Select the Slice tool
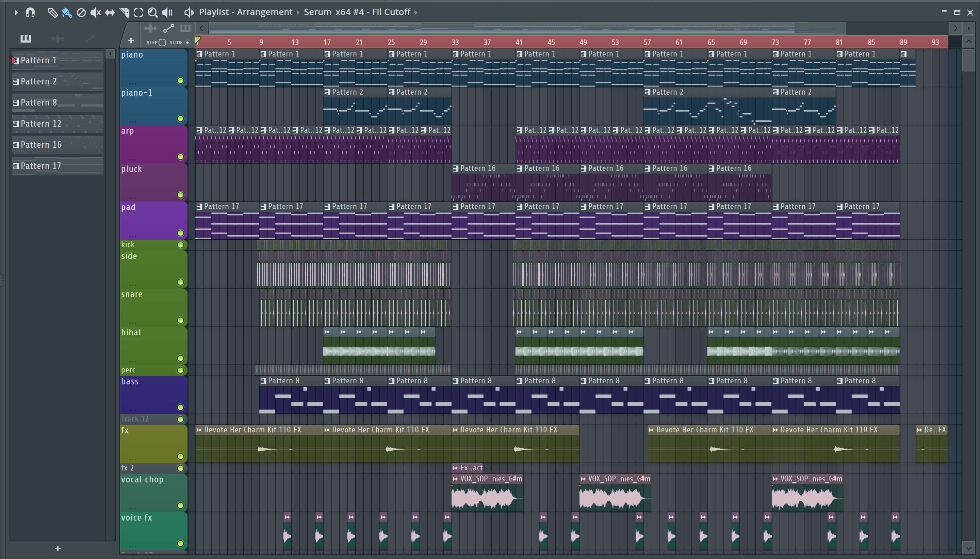Viewport: 980px width, 559px height. click(124, 12)
